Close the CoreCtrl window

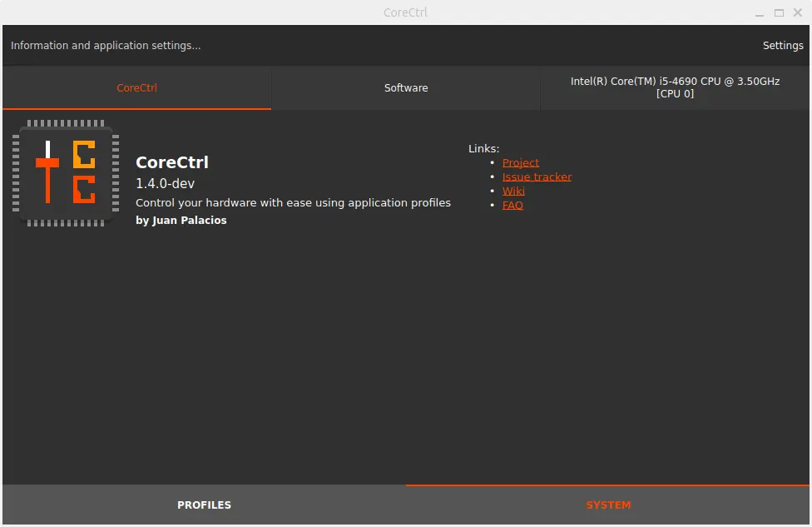click(x=799, y=12)
